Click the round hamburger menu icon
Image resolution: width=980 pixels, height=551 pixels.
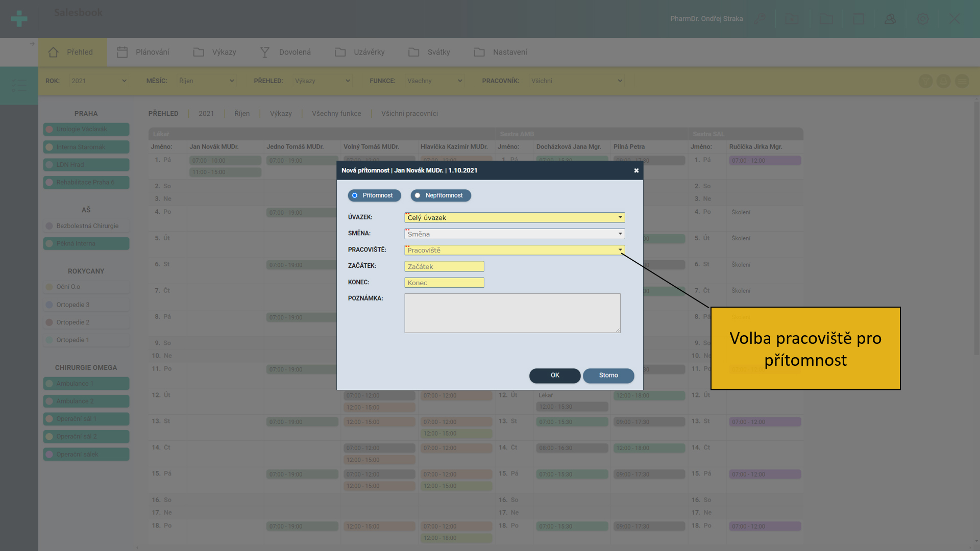point(962,81)
